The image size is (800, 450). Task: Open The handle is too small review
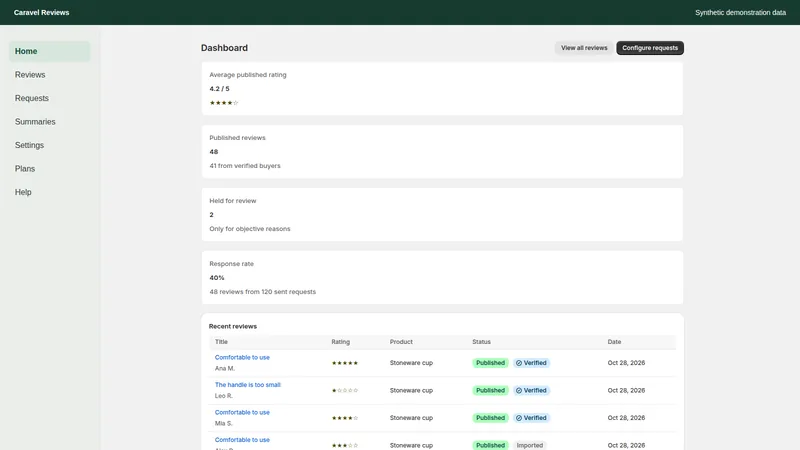point(247,385)
